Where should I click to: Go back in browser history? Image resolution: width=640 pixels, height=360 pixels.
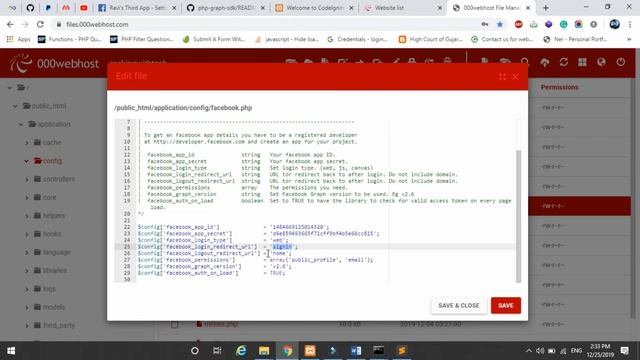(x=10, y=24)
